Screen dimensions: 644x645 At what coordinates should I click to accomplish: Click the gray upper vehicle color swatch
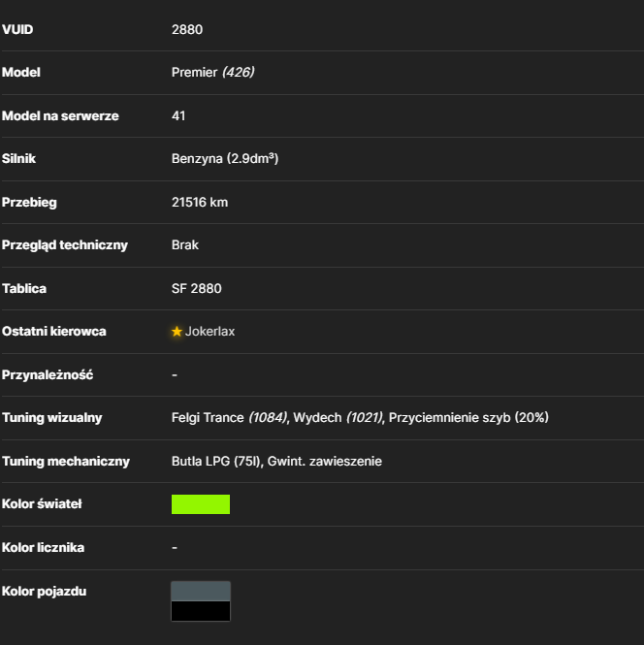(201, 592)
